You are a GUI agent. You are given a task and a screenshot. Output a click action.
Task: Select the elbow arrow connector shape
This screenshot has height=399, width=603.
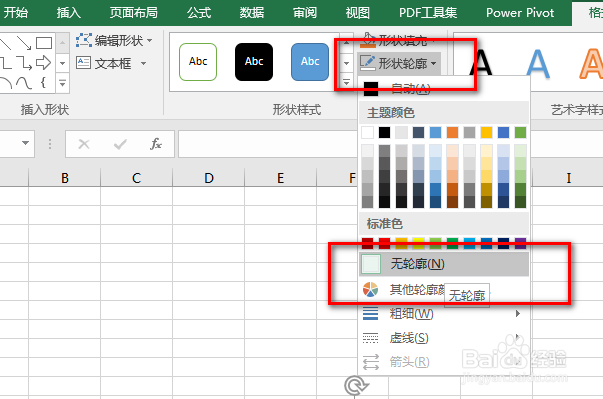click(x=24, y=62)
